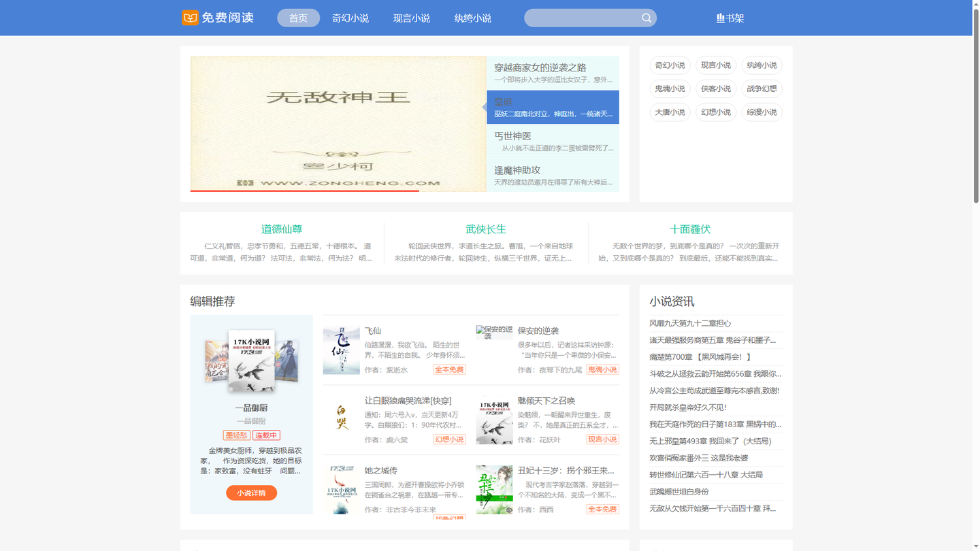The width and height of the screenshot is (980, 551).
Task: Select the 首页 nav tab
Action: pyautogui.click(x=298, y=18)
